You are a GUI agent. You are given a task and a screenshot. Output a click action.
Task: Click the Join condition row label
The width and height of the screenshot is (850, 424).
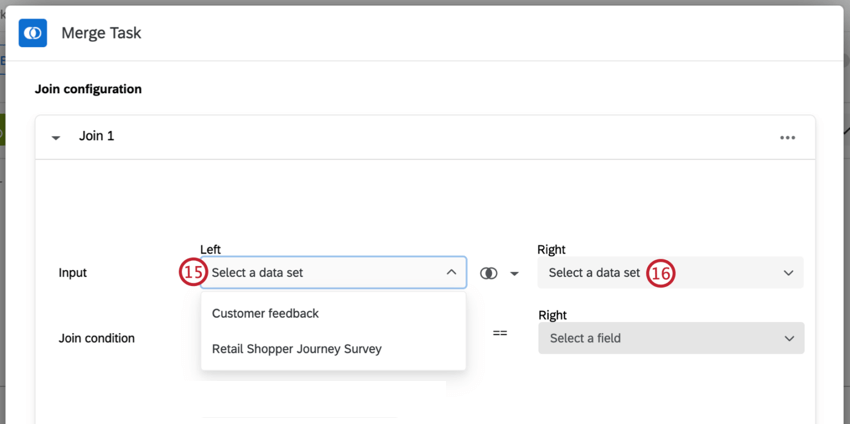coord(96,338)
